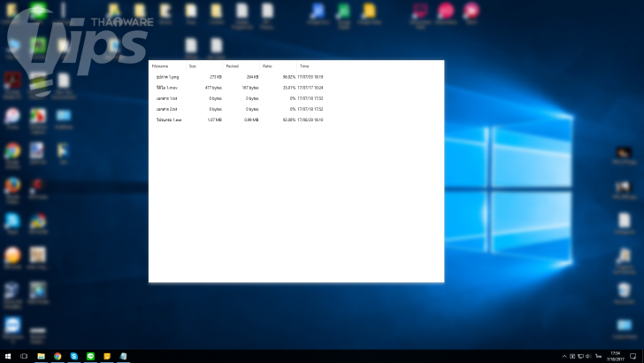Click the 0.89 MB packed cell
The image size is (644, 363).
click(251, 120)
